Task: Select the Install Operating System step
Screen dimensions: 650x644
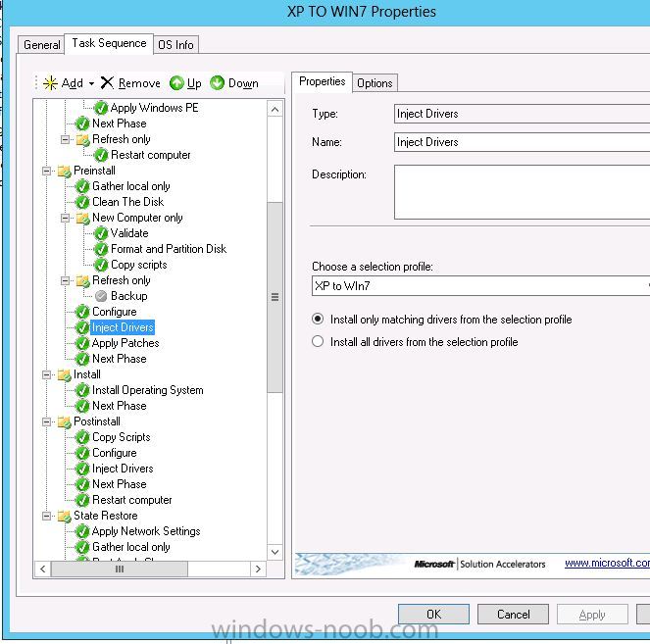Action: [x=148, y=390]
